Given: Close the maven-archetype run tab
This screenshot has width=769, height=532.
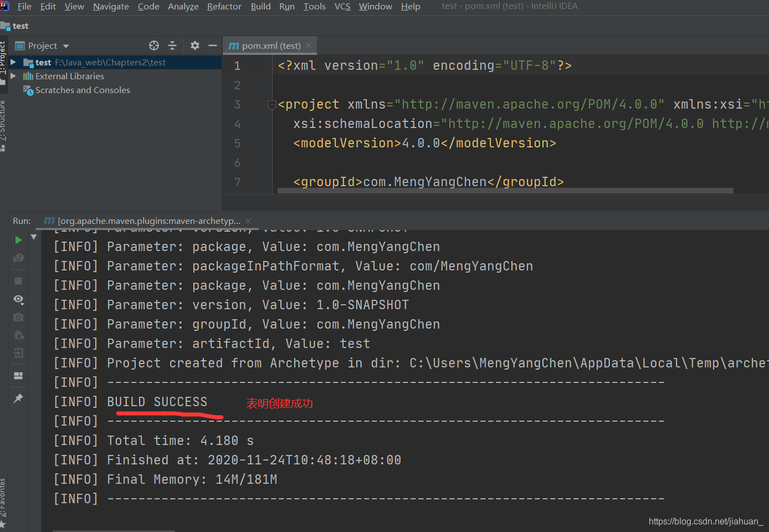Looking at the screenshot, I should coord(248,221).
